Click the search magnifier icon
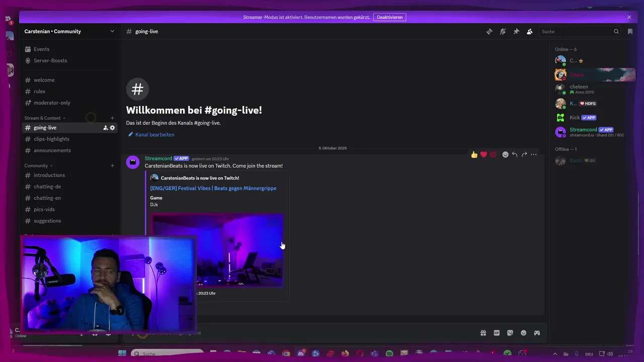This screenshot has width=644, height=362. point(616,31)
